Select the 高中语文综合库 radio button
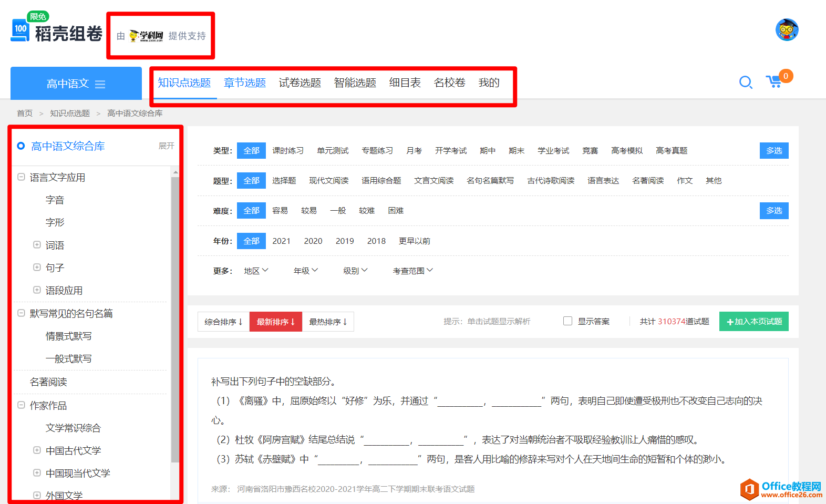 pyautogui.click(x=21, y=146)
